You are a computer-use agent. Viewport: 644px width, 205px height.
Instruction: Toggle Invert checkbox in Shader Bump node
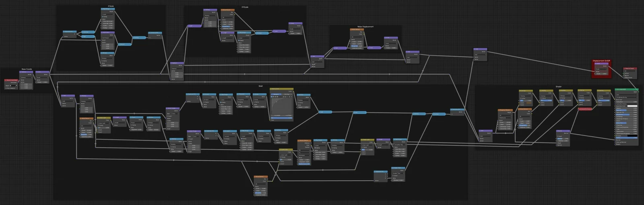[557, 137]
